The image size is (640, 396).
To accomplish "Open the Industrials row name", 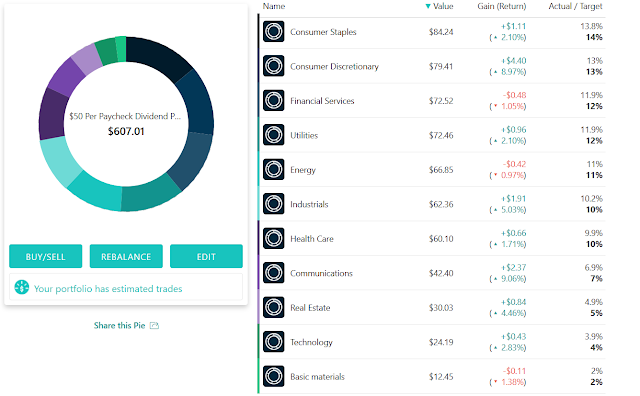I will pos(309,204).
